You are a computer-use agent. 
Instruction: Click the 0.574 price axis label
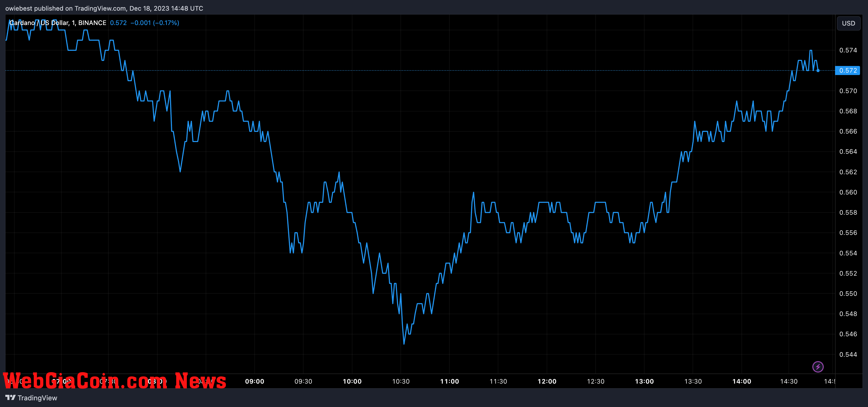coord(848,50)
